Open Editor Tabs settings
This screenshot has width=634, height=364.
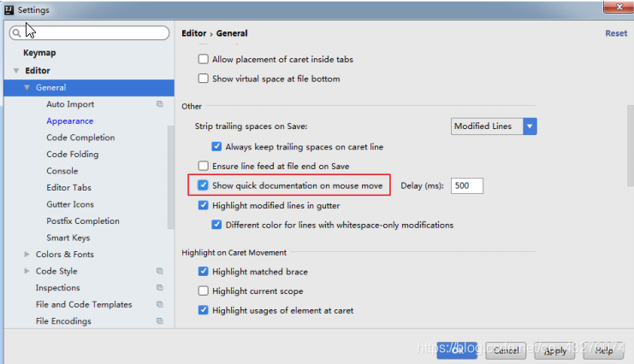tap(68, 187)
